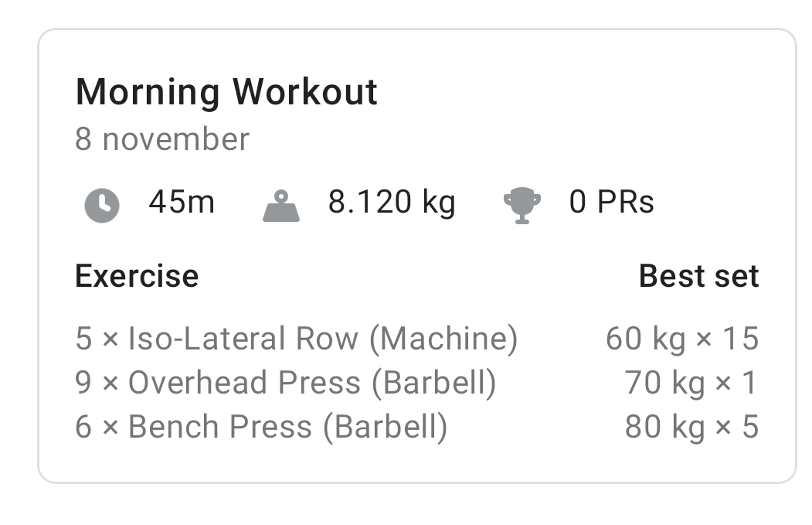Click the 9 × set count prefix
Viewport: 812px width, 525px height.
click(x=97, y=383)
